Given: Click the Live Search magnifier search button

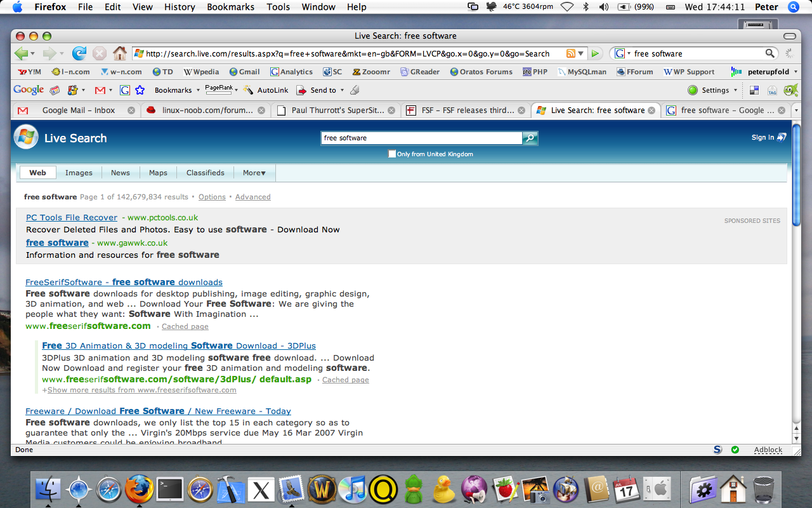Looking at the screenshot, I should [x=530, y=138].
